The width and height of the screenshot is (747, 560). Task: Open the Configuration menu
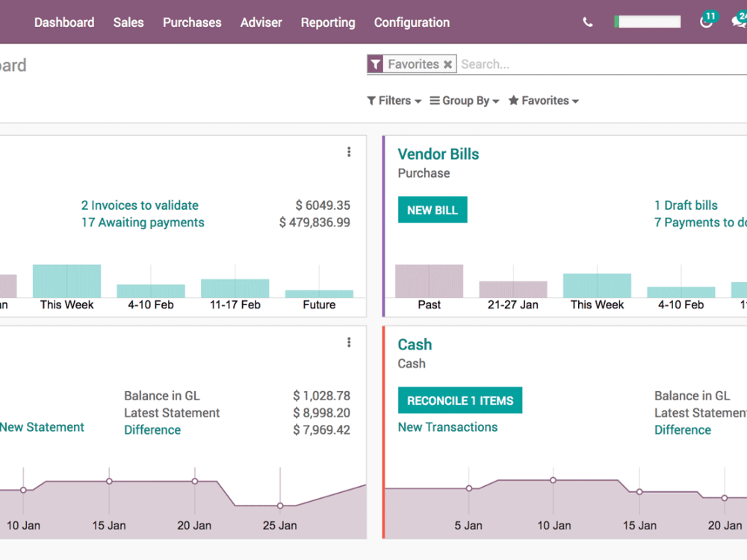pyautogui.click(x=412, y=22)
